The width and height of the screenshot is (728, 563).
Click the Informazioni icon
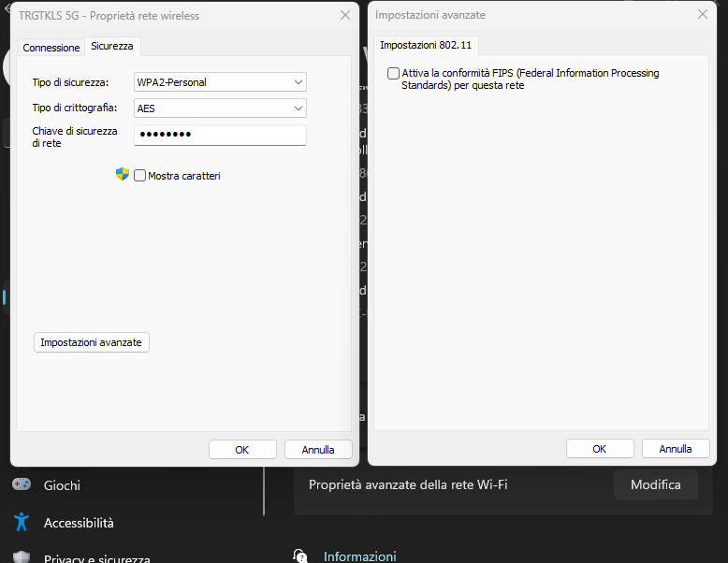point(299,556)
